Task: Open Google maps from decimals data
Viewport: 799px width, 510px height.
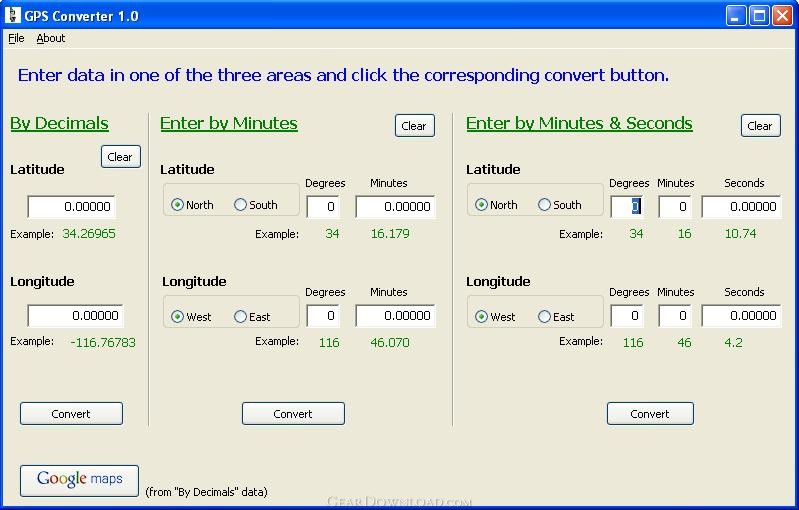Action: (x=79, y=480)
